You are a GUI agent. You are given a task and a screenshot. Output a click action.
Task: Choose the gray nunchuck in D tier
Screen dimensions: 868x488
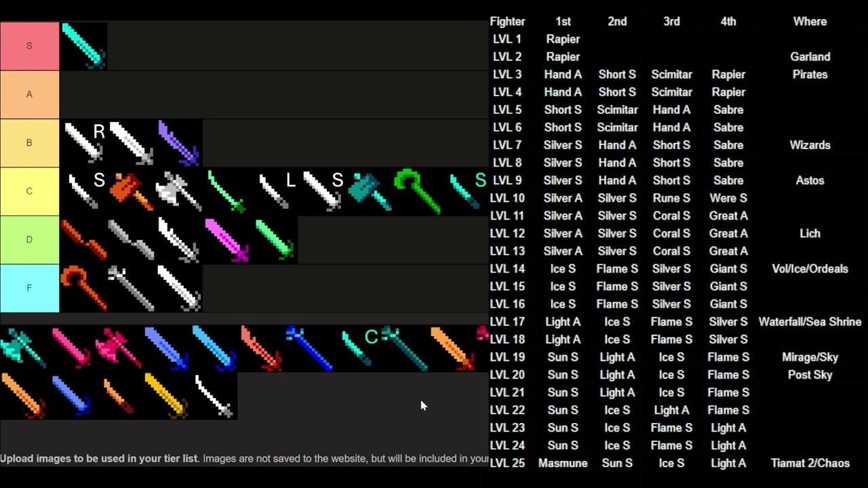pos(131,239)
